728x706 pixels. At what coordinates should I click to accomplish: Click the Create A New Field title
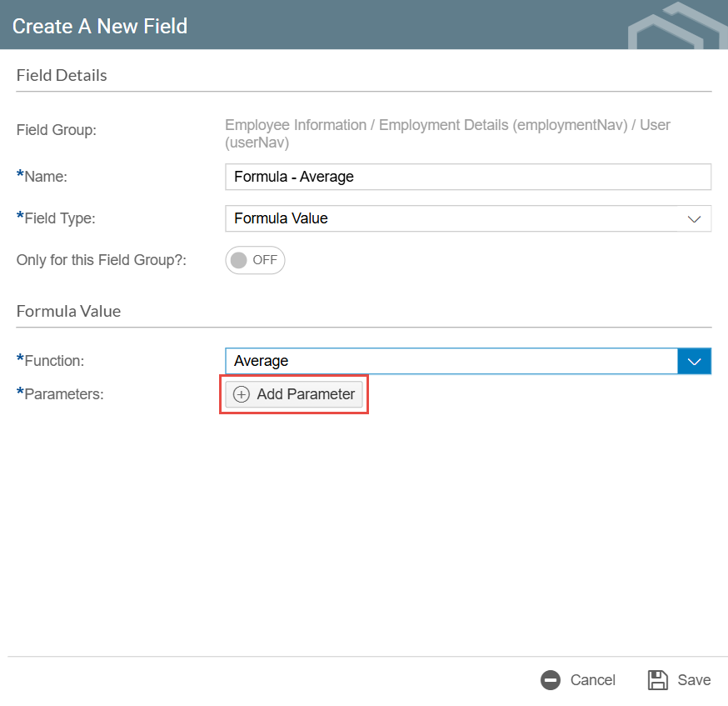coord(100,26)
